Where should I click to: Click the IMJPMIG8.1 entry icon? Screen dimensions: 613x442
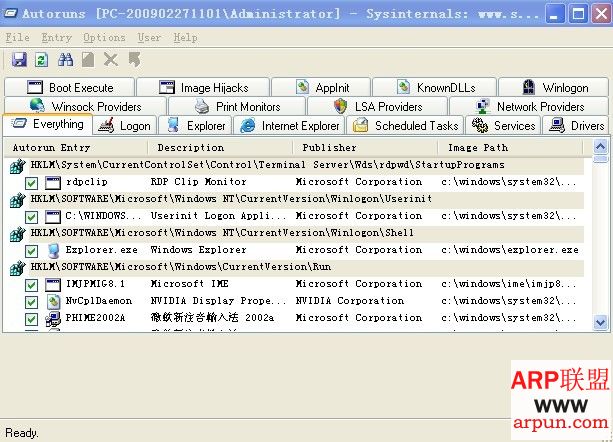click(x=53, y=285)
